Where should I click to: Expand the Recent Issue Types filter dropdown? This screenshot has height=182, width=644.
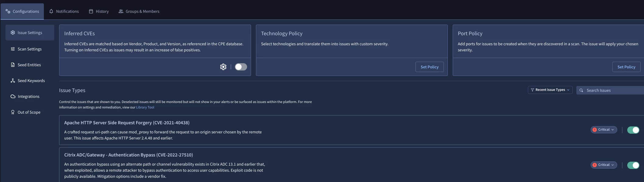coord(550,90)
